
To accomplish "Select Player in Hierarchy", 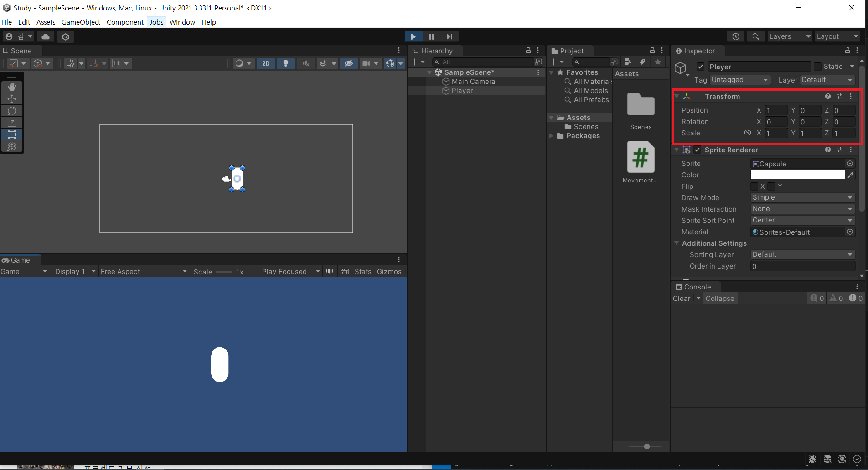I will coord(462,91).
